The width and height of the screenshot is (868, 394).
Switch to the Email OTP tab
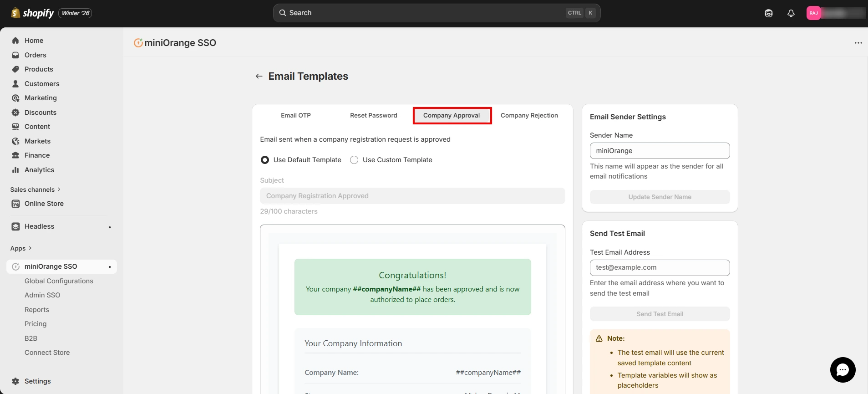[296, 115]
